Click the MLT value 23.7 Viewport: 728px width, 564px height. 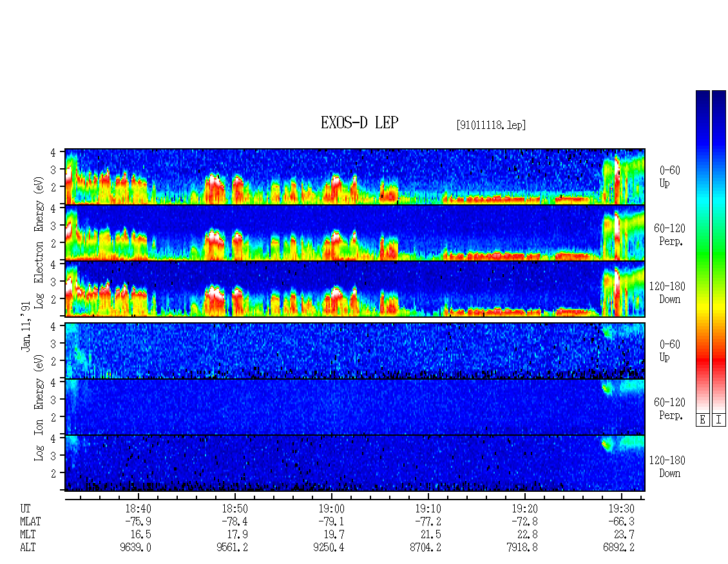pyautogui.click(x=624, y=535)
